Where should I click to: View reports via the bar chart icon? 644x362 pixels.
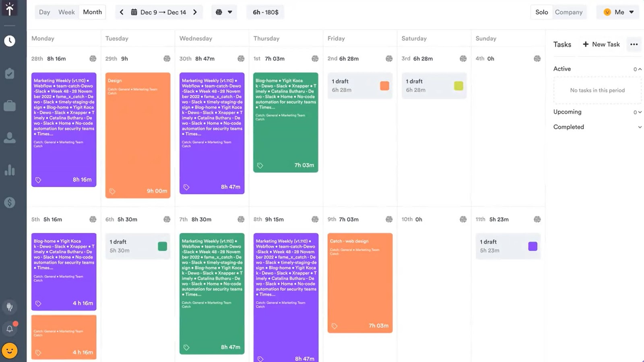10,170
